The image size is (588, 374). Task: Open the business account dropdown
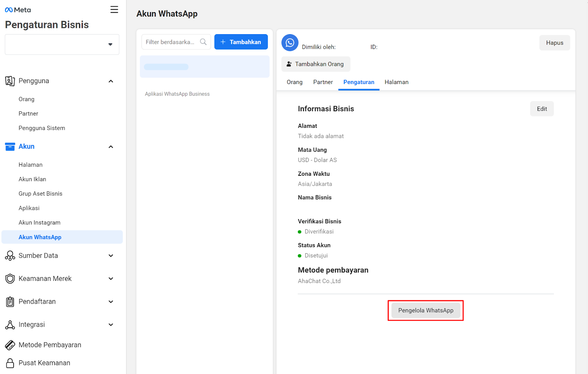[x=62, y=44]
